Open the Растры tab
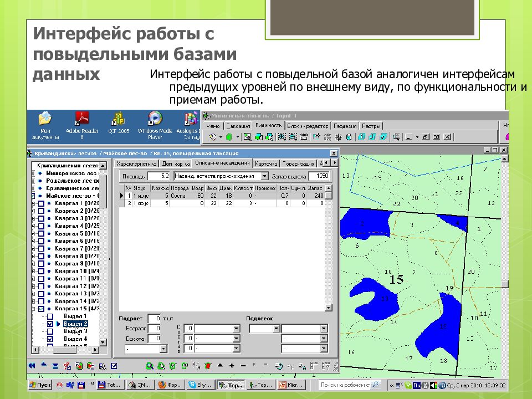The height and width of the screenshot is (399, 532). point(371,126)
